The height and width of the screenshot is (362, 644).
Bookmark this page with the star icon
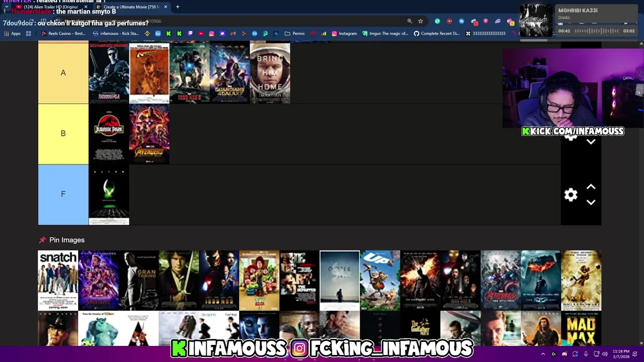tap(421, 21)
